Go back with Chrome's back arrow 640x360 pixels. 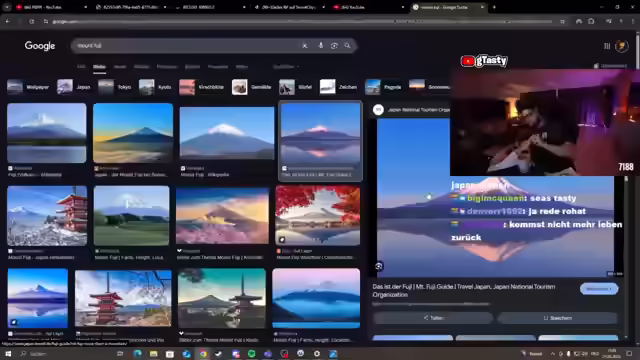click(8, 21)
